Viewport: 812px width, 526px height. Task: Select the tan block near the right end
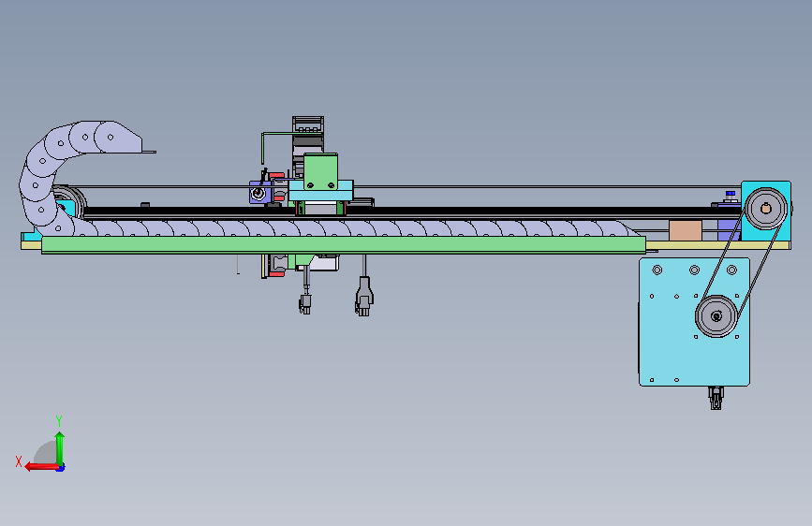686,230
